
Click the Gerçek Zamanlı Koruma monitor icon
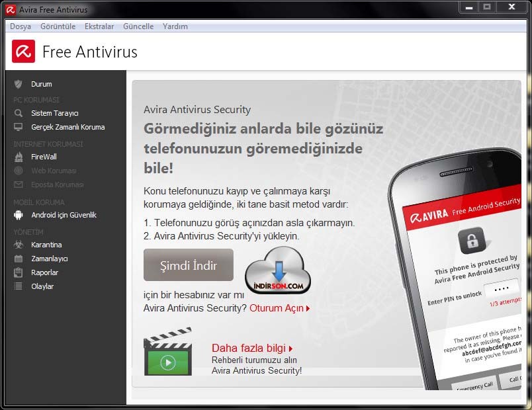[19, 127]
